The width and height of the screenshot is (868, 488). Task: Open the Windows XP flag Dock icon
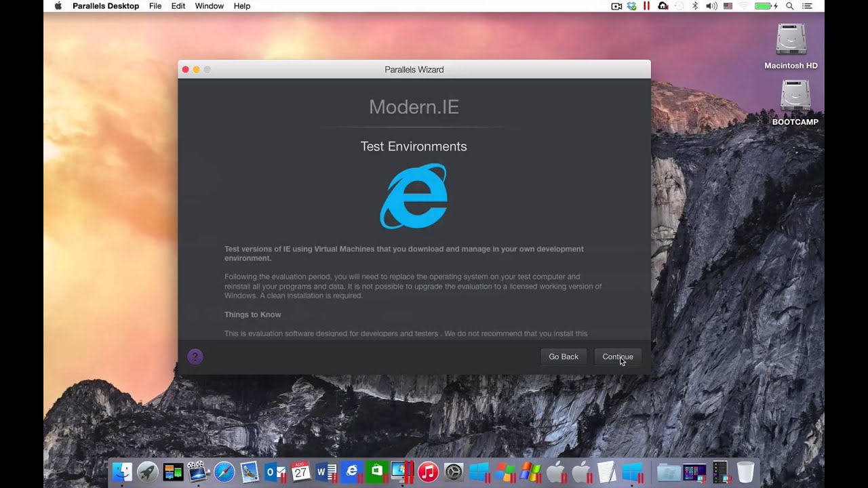[530, 472]
